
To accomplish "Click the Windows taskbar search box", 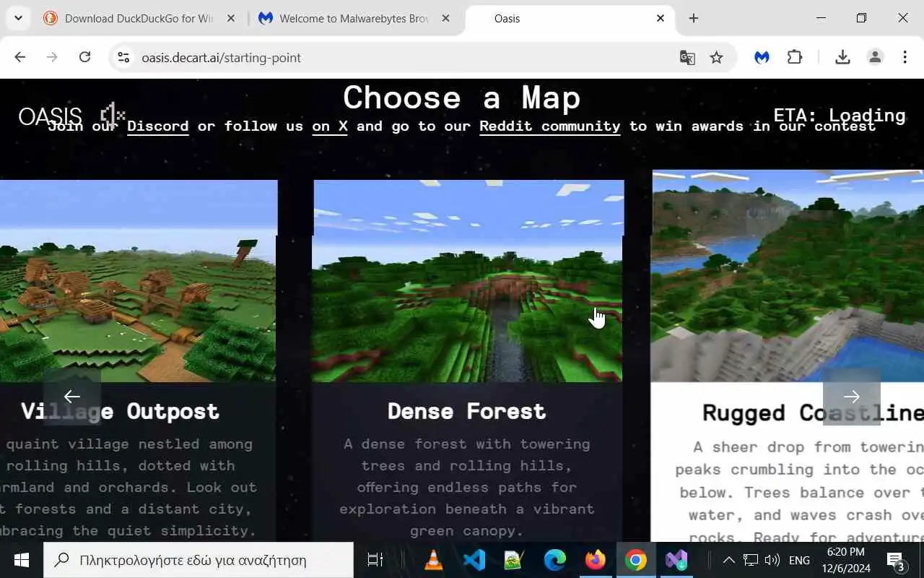I will (199, 560).
